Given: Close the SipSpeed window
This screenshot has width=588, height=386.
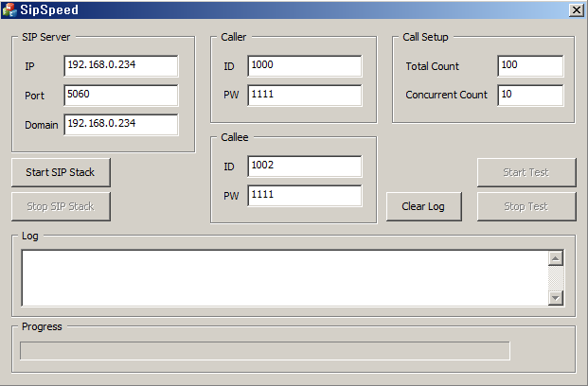Looking at the screenshot, I should coord(576,9).
